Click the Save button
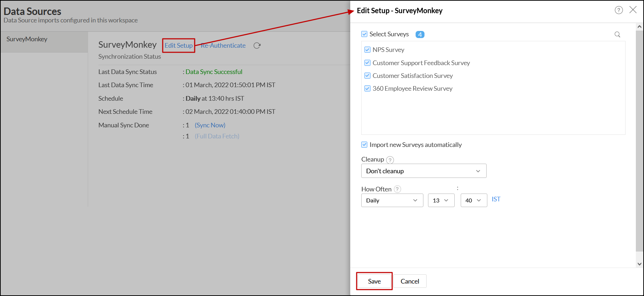The image size is (644, 296). [374, 281]
